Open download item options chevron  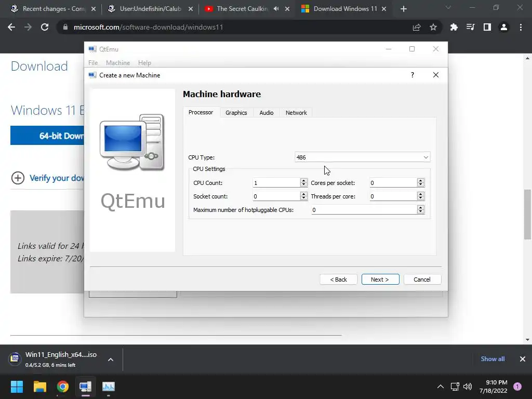tap(111, 360)
